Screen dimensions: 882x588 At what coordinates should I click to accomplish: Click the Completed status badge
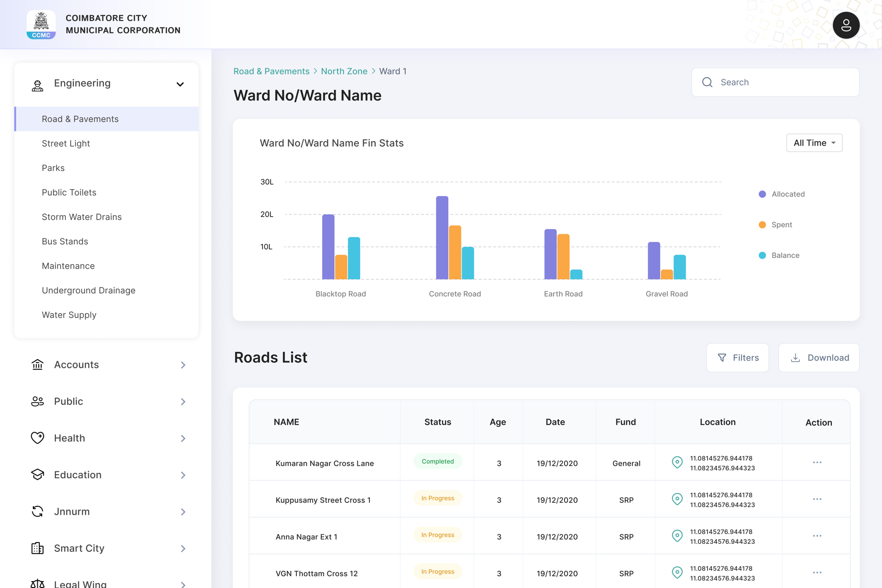(438, 462)
